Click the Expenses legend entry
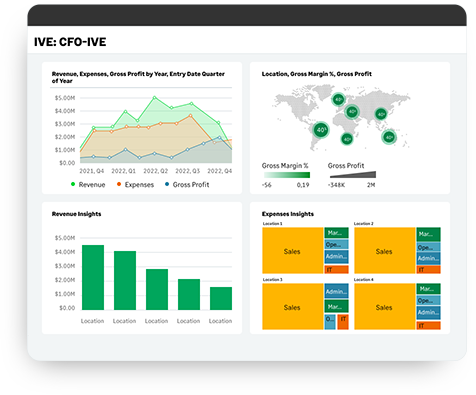The image size is (476, 395). (135, 185)
